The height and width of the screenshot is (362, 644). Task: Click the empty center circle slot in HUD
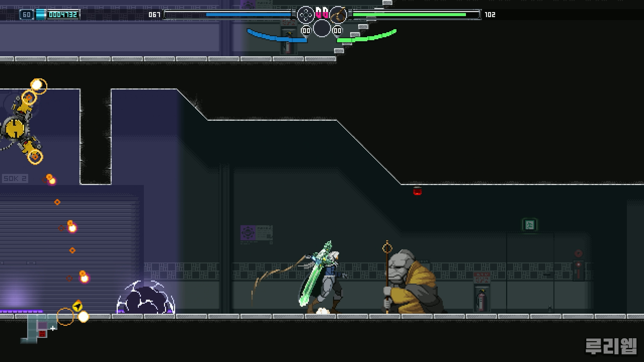tap(322, 28)
